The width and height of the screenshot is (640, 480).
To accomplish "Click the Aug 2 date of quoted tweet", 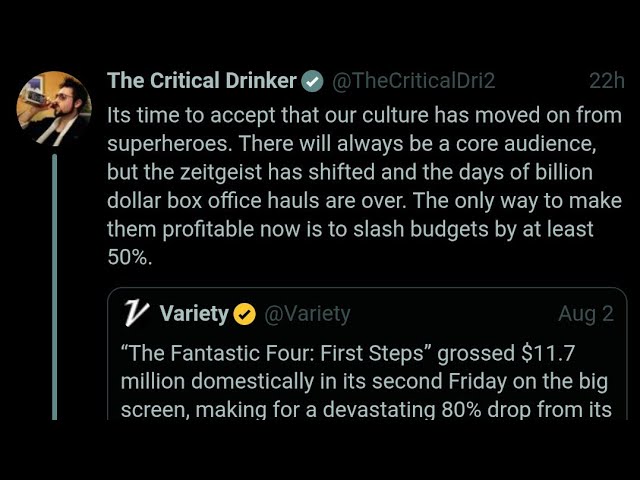I will click(585, 314).
